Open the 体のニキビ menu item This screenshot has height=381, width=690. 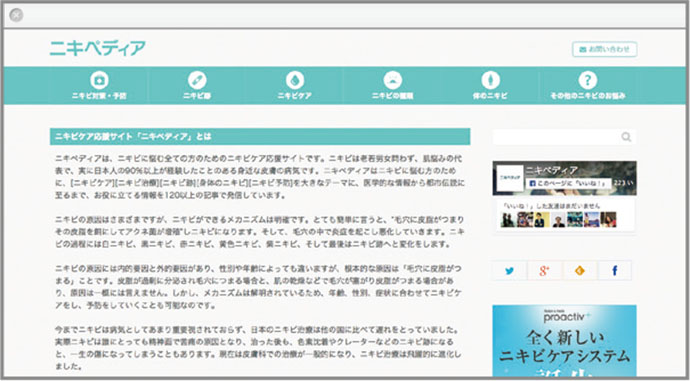[490, 85]
